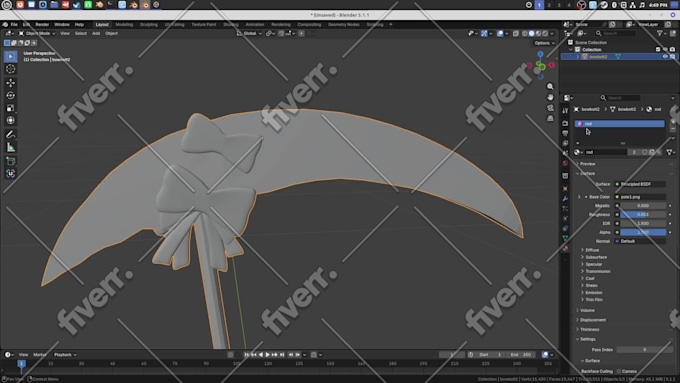This screenshot has width=680, height=383.
Task: Click the pole1.png Base Color texture
Action: pyautogui.click(x=640, y=197)
